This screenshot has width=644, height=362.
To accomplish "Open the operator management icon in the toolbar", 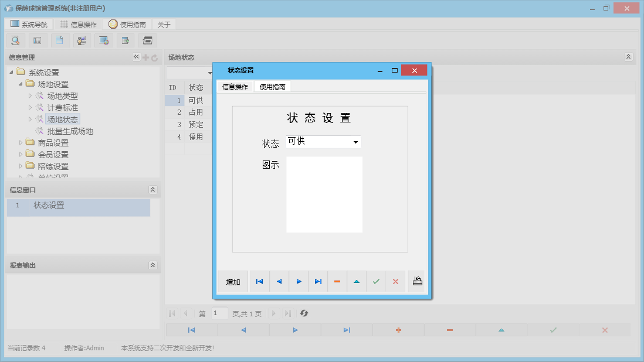I will pyautogui.click(x=82, y=40).
